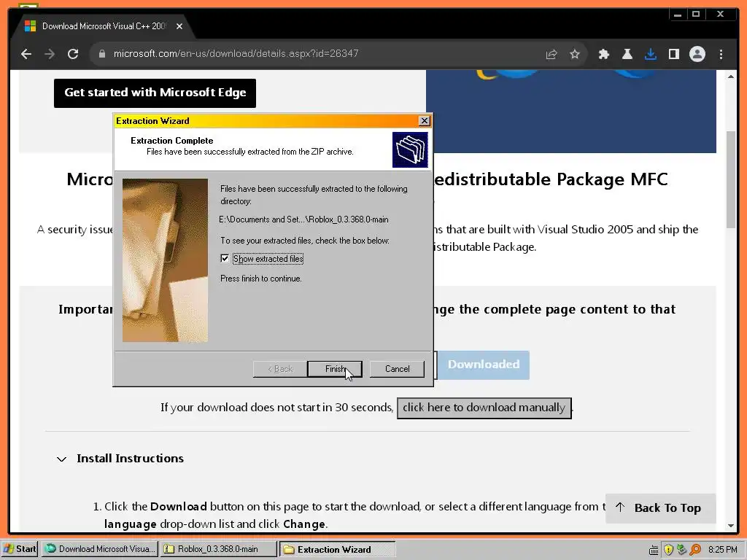Select Extraction Wizard taskbar item
Screen dimensions: 747x560
click(337, 549)
